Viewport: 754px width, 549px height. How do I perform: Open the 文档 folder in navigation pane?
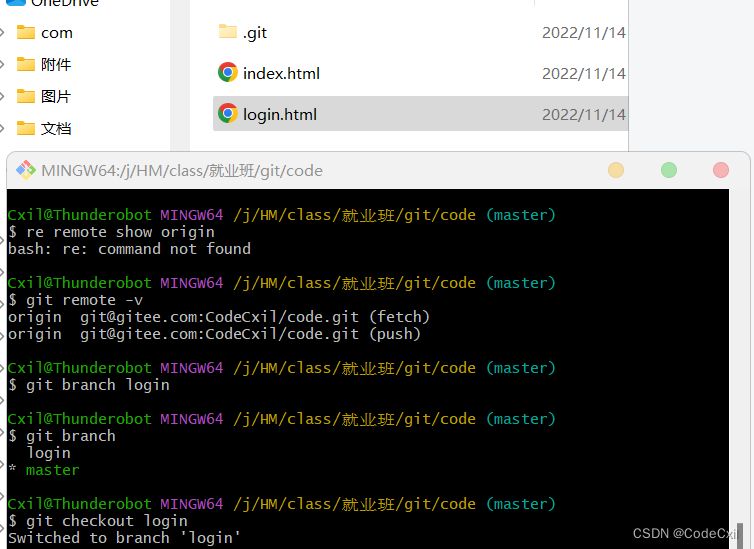point(56,128)
